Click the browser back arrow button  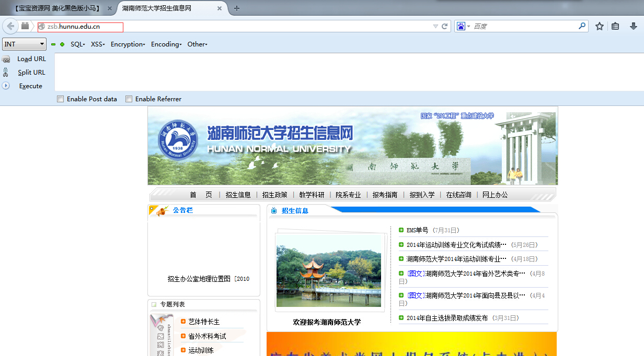point(10,26)
